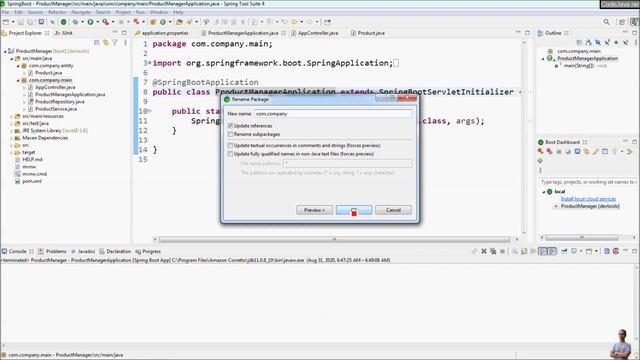This screenshot has height=360, width=640.
Task: Click the Debug toolbar icon
Action: [x=76, y=22]
